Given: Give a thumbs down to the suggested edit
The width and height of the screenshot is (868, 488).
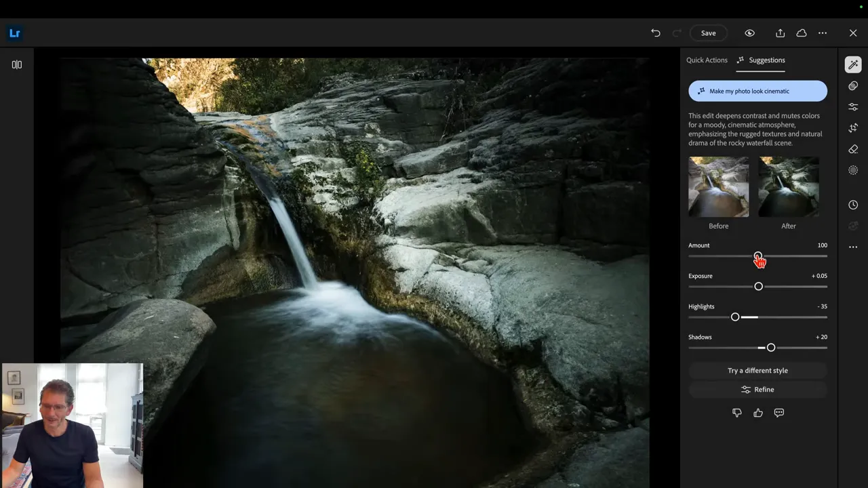Looking at the screenshot, I should [737, 413].
